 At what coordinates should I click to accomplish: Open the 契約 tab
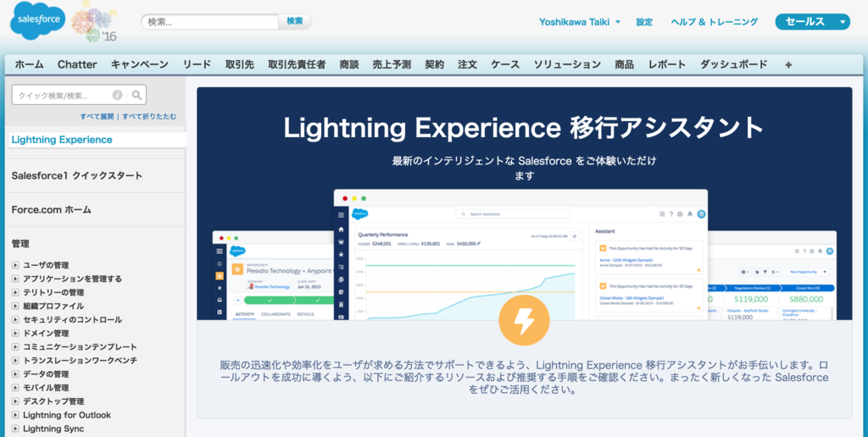[435, 64]
